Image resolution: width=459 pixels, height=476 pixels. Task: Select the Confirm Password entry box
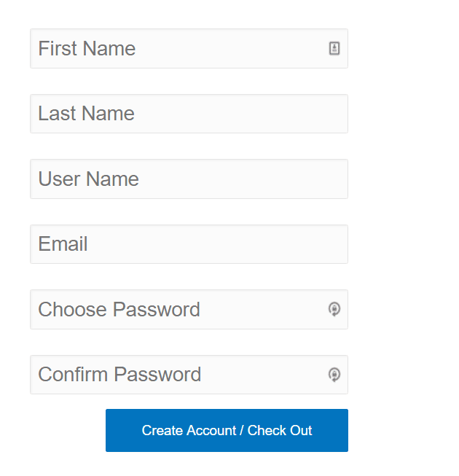point(189,375)
